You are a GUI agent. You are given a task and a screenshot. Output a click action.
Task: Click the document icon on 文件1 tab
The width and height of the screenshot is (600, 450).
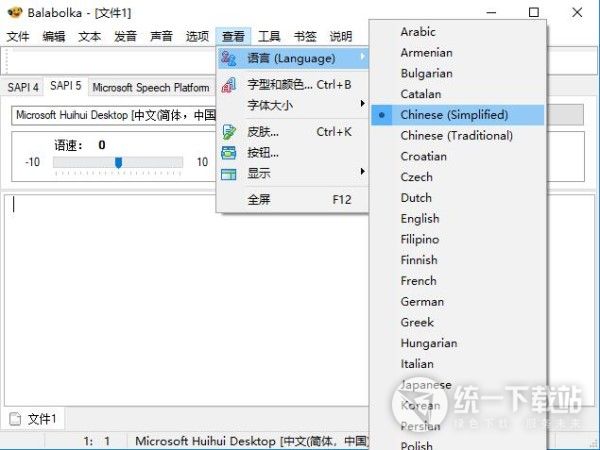tap(15, 419)
